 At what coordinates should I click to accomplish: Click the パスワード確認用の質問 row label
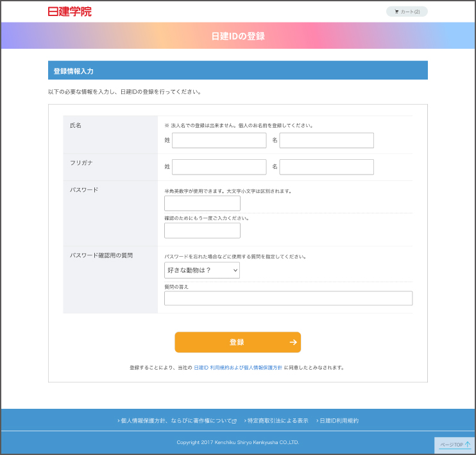pos(101,255)
